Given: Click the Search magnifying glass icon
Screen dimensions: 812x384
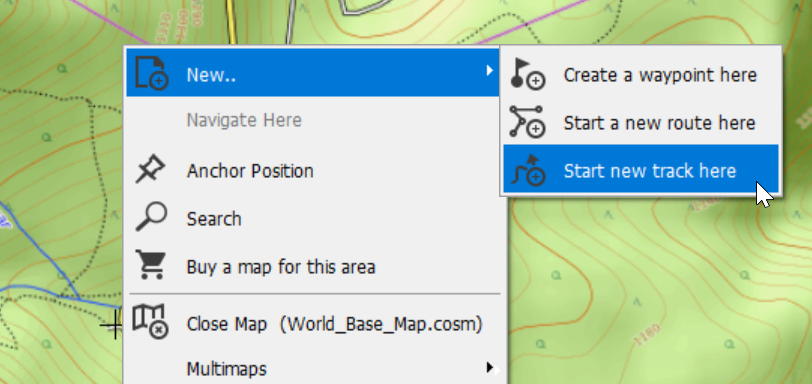Looking at the screenshot, I should point(151,216).
